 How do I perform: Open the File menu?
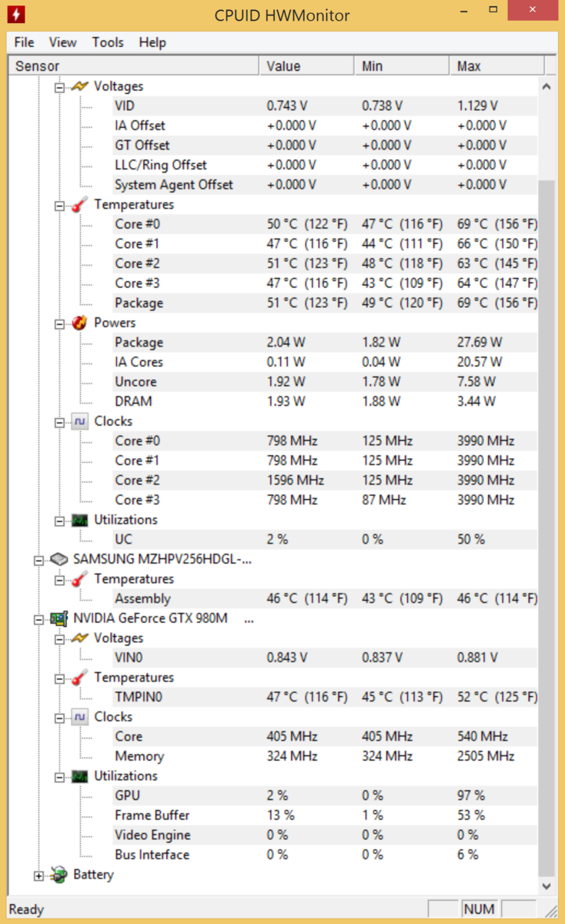tap(24, 42)
